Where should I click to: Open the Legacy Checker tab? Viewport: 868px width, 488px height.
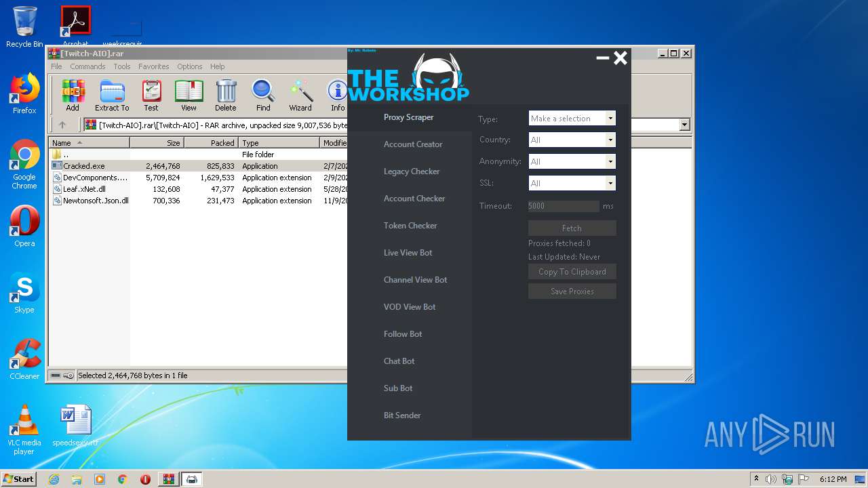tap(412, 171)
